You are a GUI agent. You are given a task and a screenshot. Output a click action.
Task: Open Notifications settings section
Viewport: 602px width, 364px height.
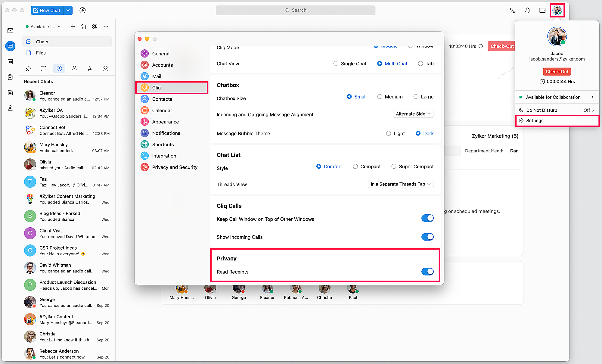click(x=166, y=133)
